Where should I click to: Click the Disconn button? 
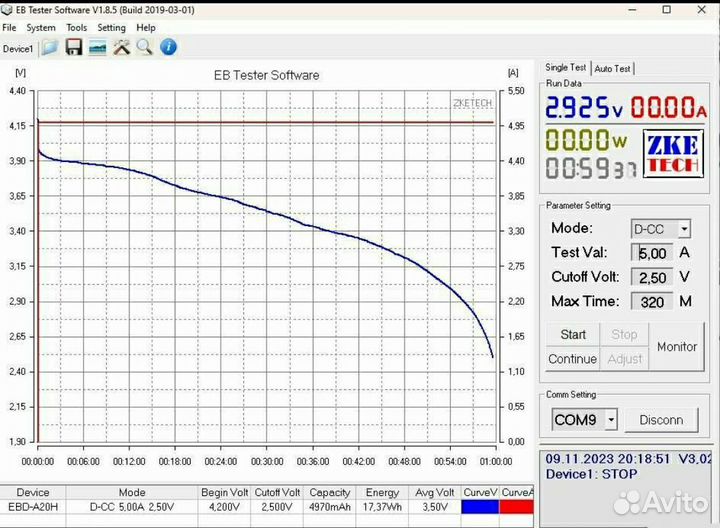(x=661, y=420)
